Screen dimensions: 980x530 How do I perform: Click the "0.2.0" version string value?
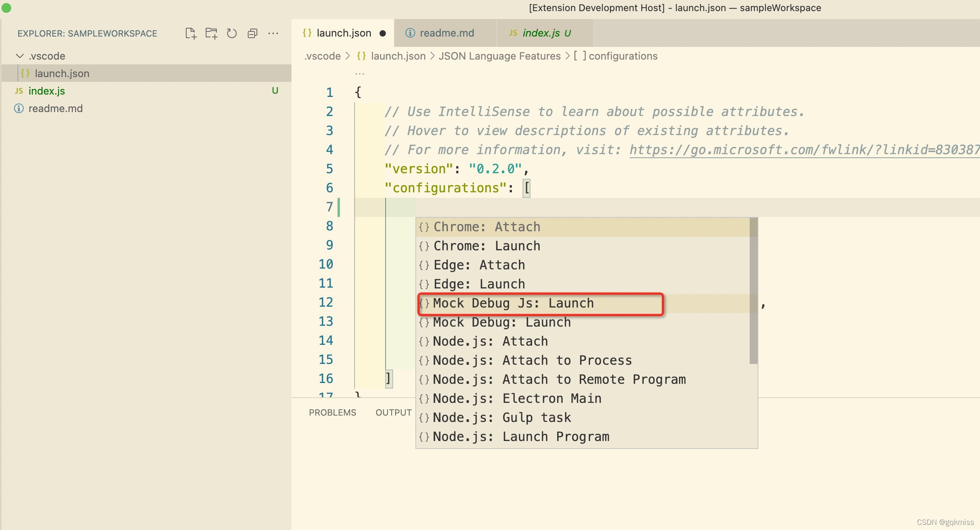click(495, 169)
